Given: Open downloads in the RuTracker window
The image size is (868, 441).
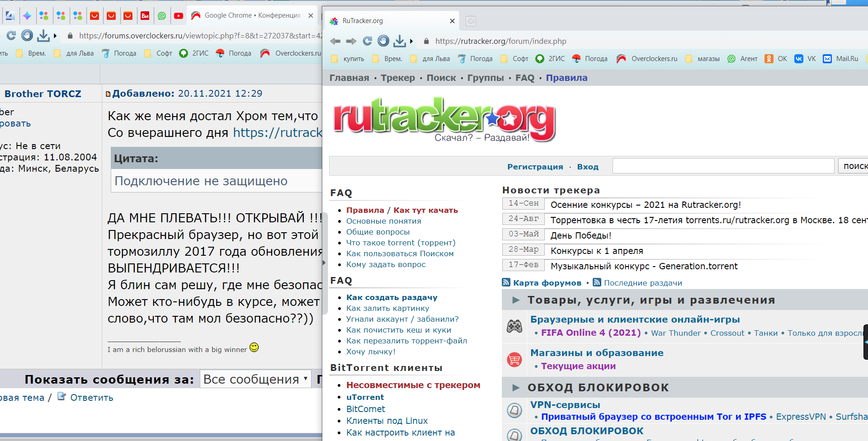Looking at the screenshot, I should [400, 41].
